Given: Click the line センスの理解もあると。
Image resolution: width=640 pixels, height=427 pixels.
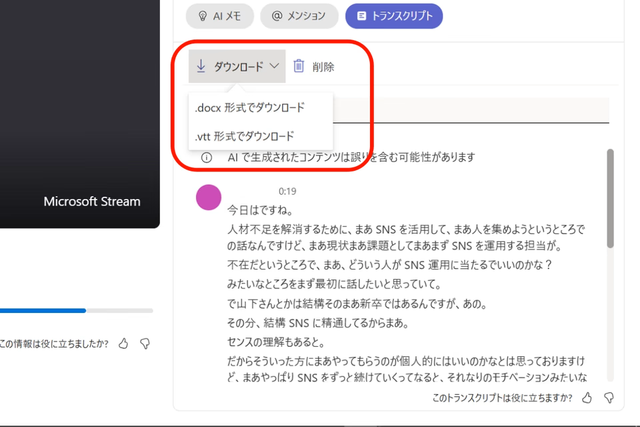Looking at the screenshot, I should click(x=276, y=342).
